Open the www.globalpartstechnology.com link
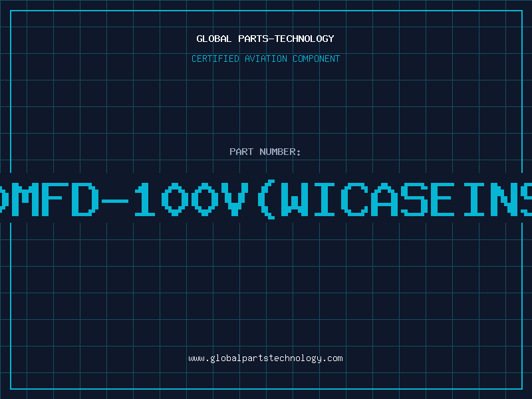 [265, 358]
